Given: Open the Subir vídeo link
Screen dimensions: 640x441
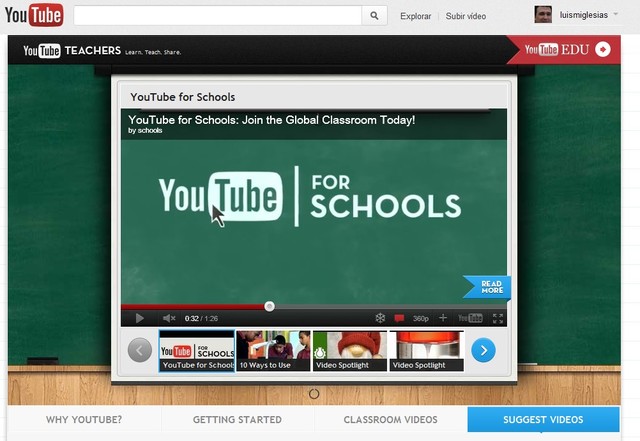Looking at the screenshot, I should click(x=466, y=16).
